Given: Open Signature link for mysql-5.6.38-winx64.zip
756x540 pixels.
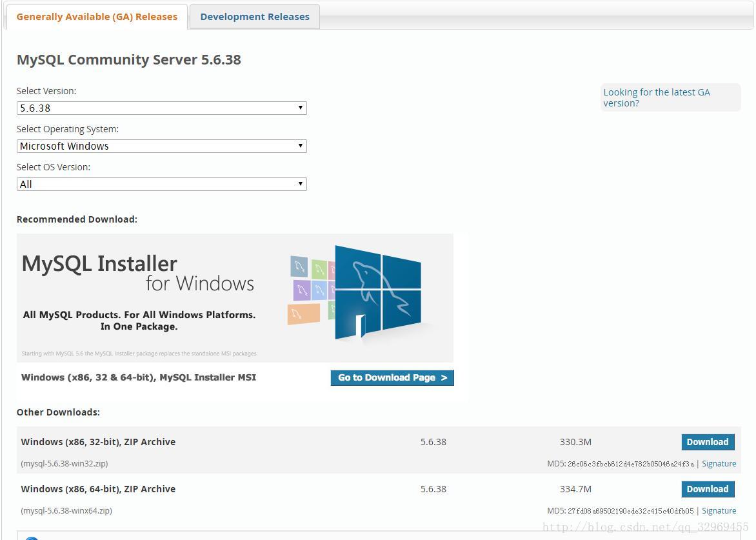Looking at the screenshot, I should click(x=719, y=510).
